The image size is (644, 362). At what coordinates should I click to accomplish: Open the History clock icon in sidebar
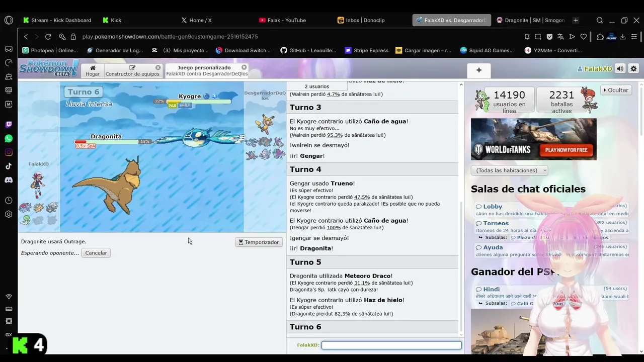(9, 201)
